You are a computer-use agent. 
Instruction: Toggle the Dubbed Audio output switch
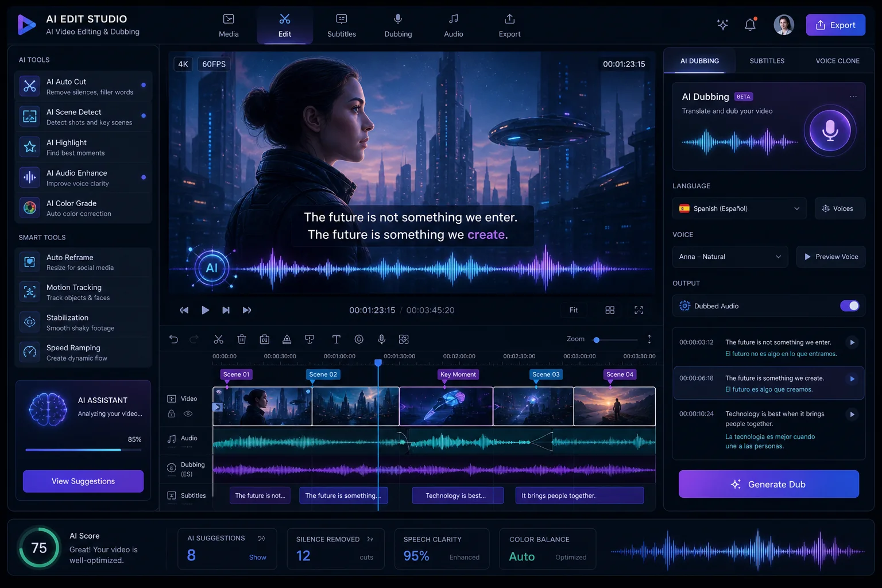[x=850, y=306]
